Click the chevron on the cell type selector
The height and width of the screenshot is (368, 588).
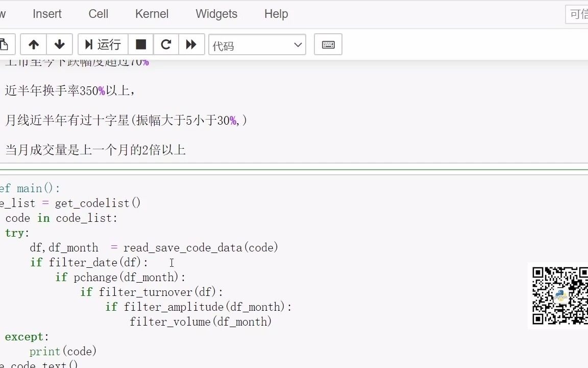pyautogui.click(x=298, y=45)
